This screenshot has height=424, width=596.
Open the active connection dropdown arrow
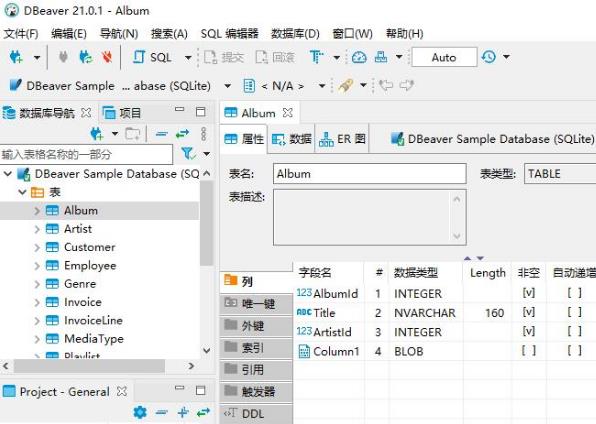point(228,86)
